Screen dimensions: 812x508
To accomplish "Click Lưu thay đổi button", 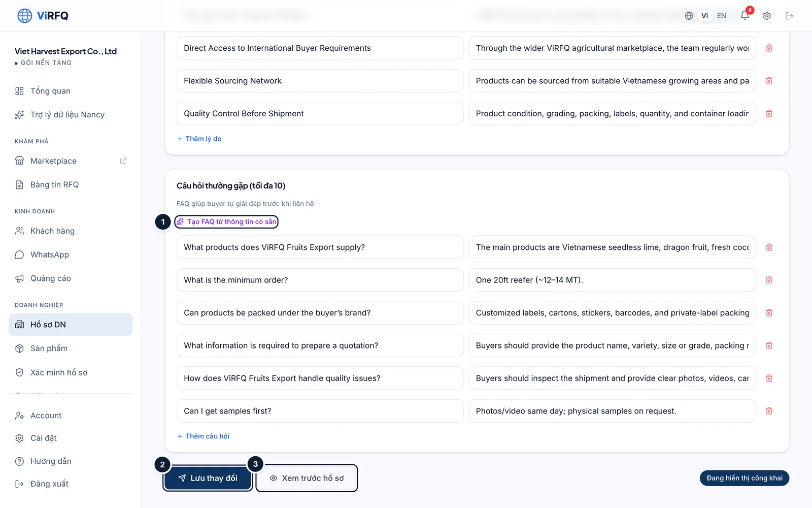I will pos(208,478).
